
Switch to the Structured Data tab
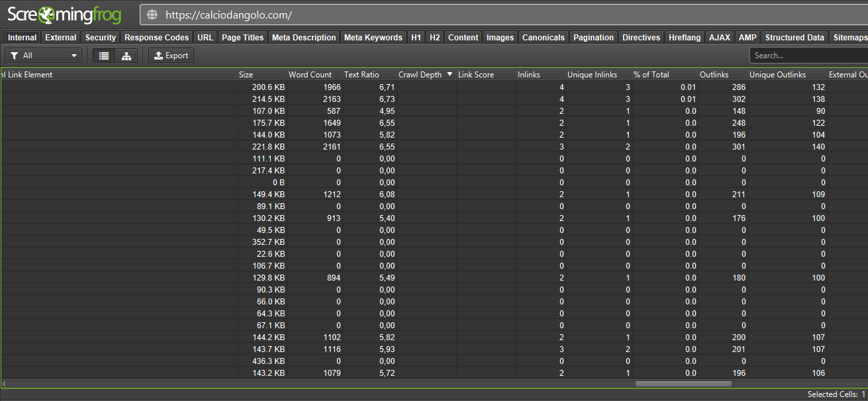coord(795,38)
